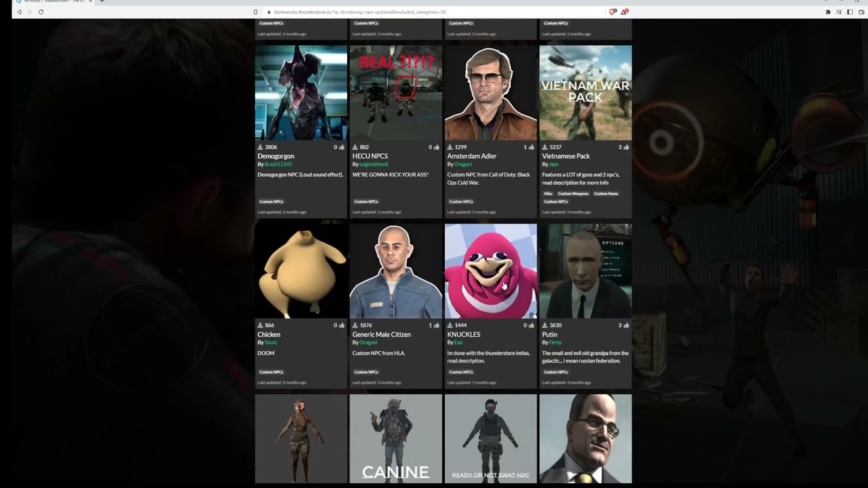Open the Putin portrait thumbnail
Viewport: 868px width, 488px height.
(586, 271)
